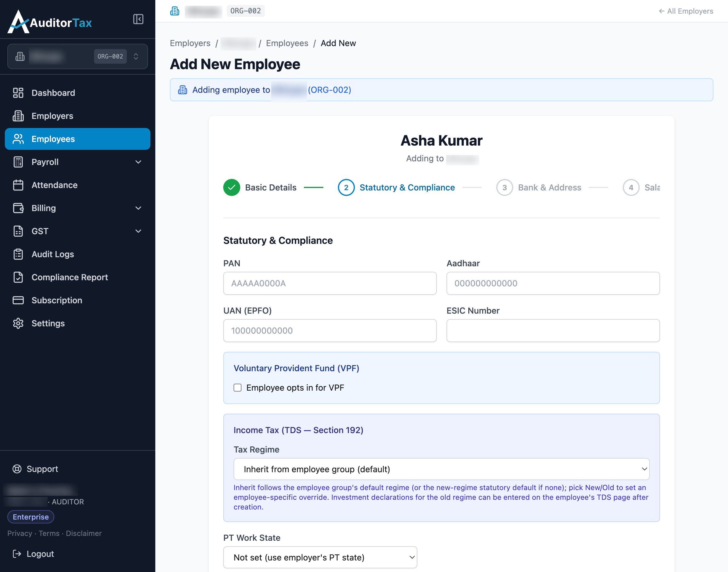Focus the ESIC Number input field
This screenshot has width=728, height=572.
[x=553, y=331]
